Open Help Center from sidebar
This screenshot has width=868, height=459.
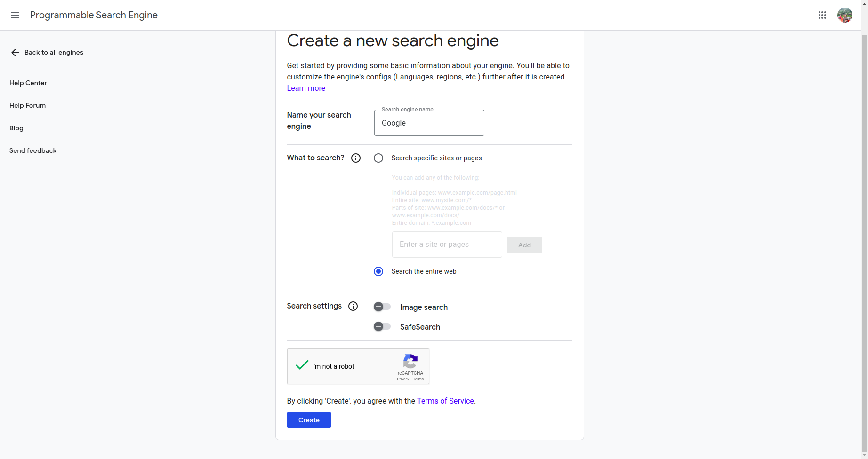click(28, 83)
